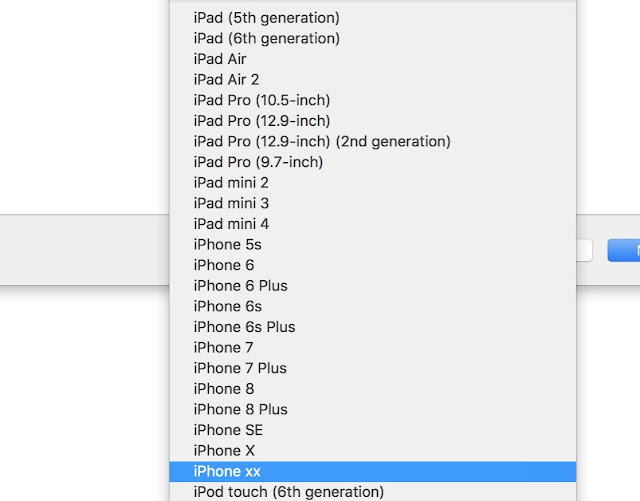The image size is (640, 501).
Task: Click the blue button at right edge
Action: (x=624, y=250)
